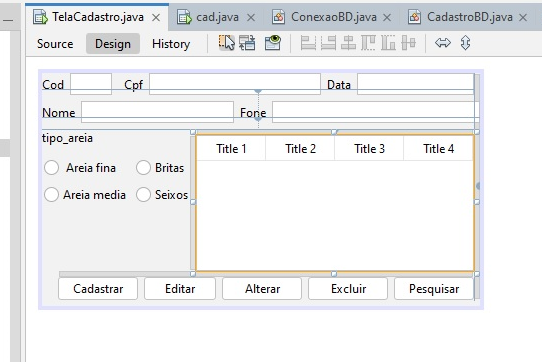
Task: Close the cad.java tab
Action: pyautogui.click(x=251, y=18)
